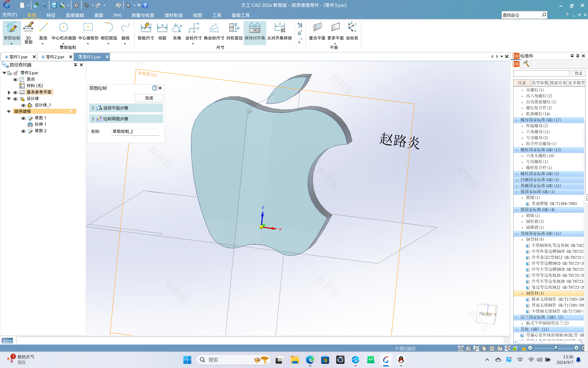
Task: Open the 直接编辑 ribbon tab
Action: click(x=75, y=15)
